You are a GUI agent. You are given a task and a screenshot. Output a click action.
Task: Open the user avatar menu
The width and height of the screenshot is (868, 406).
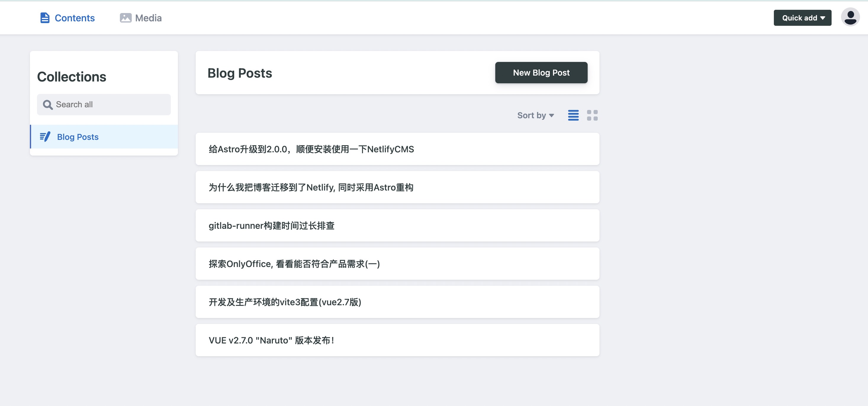coord(850,17)
